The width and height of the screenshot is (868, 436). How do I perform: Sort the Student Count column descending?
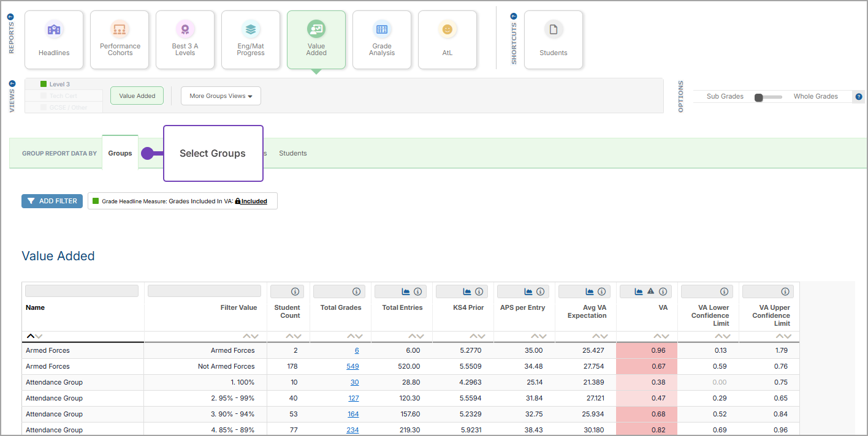click(x=299, y=336)
